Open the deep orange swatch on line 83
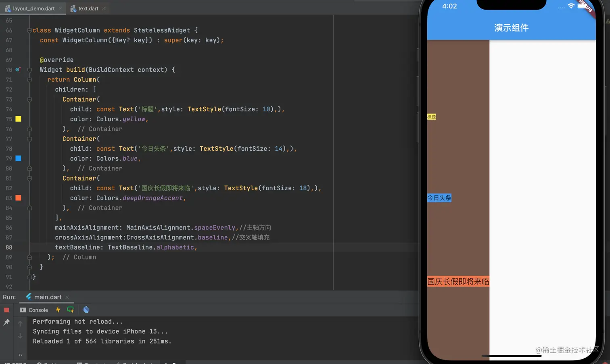 18,198
